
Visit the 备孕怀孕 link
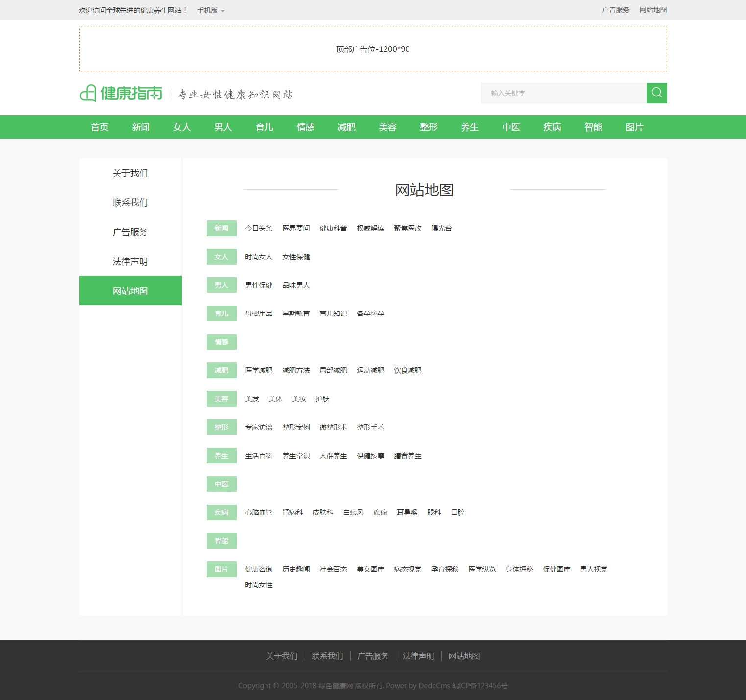pyautogui.click(x=370, y=314)
